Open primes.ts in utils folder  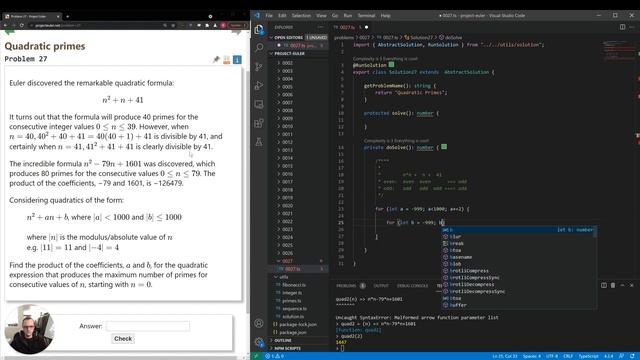coord(291,300)
